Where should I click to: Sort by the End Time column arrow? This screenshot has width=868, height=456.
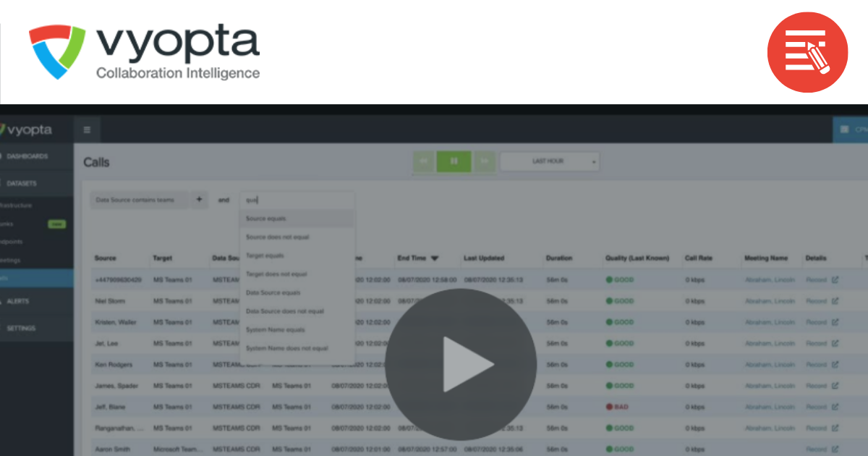(435, 258)
